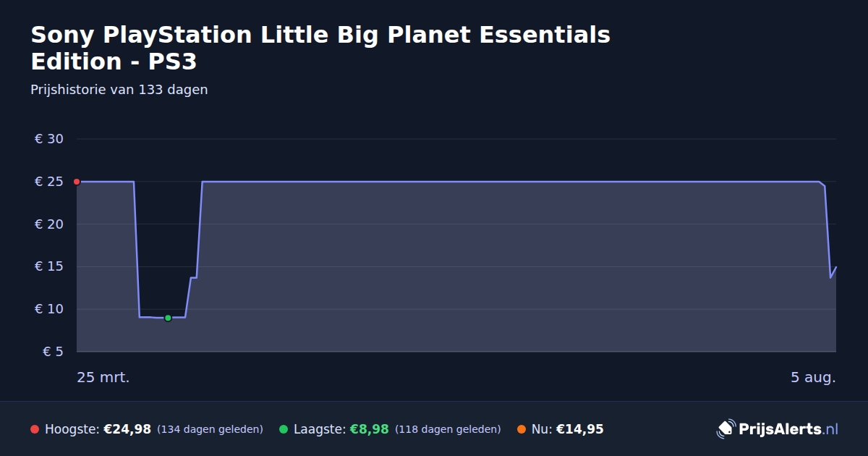
Task: Click the 118 dagen geleden note
Action: (448, 429)
